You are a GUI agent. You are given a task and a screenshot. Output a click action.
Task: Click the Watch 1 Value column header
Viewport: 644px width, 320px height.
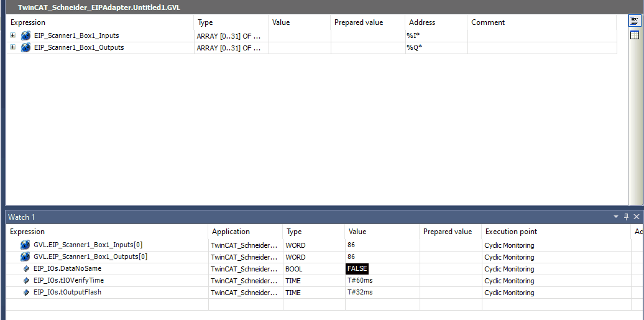(x=382, y=232)
